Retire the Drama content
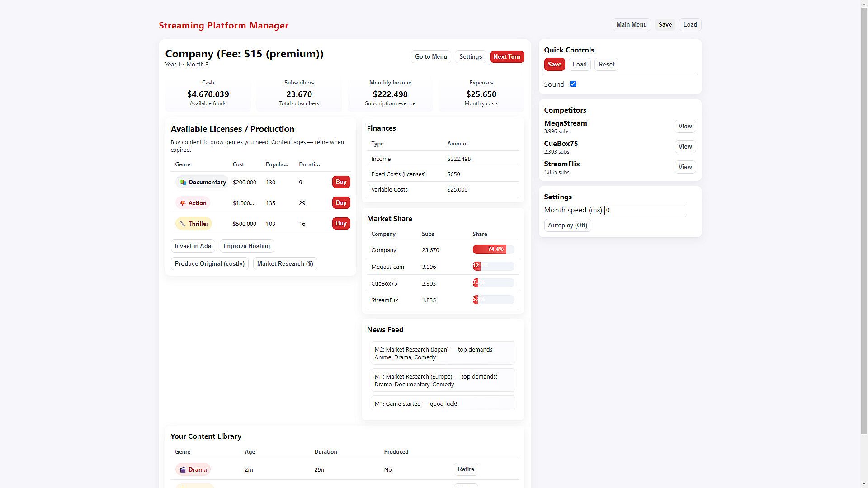This screenshot has height=488, width=868. [x=466, y=469]
